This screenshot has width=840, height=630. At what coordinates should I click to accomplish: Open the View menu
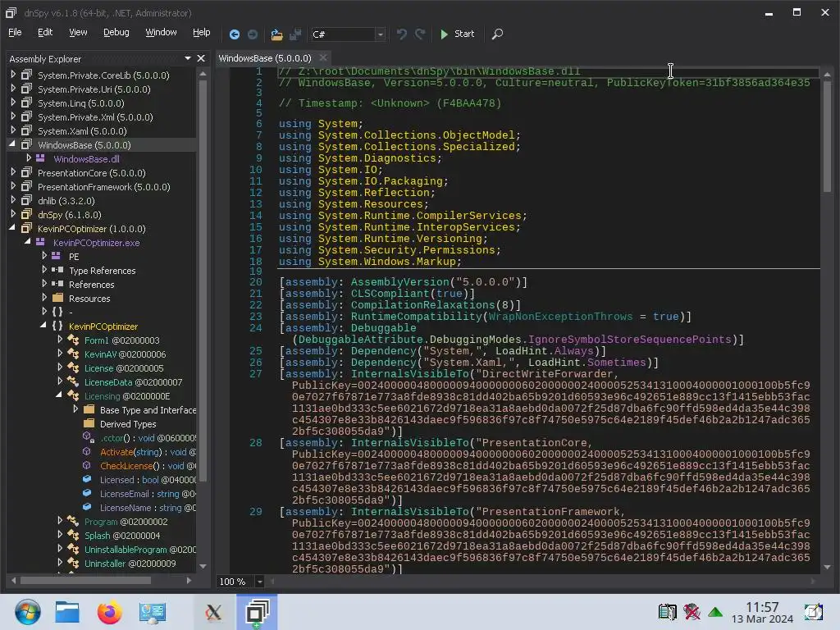coord(78,32)
